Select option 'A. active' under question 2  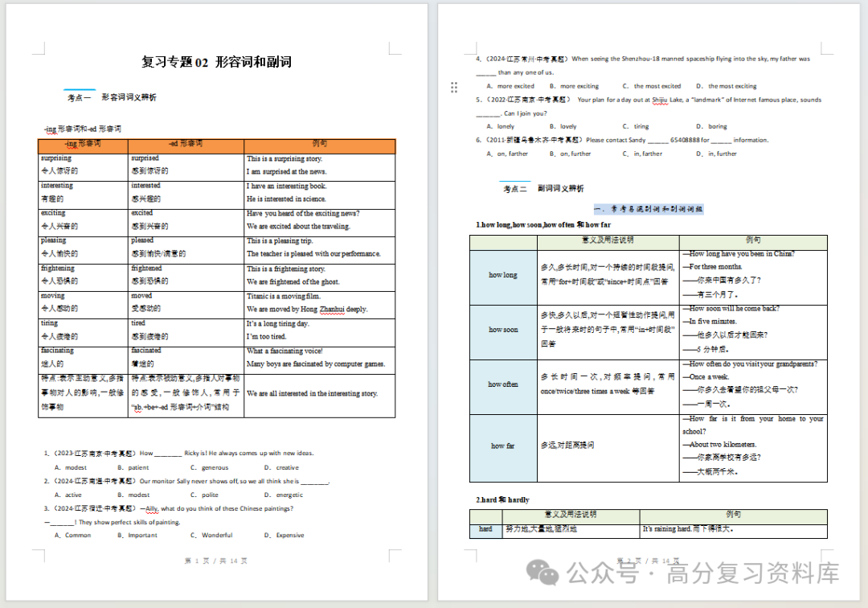pyautogui.click(x=68, y=495)
